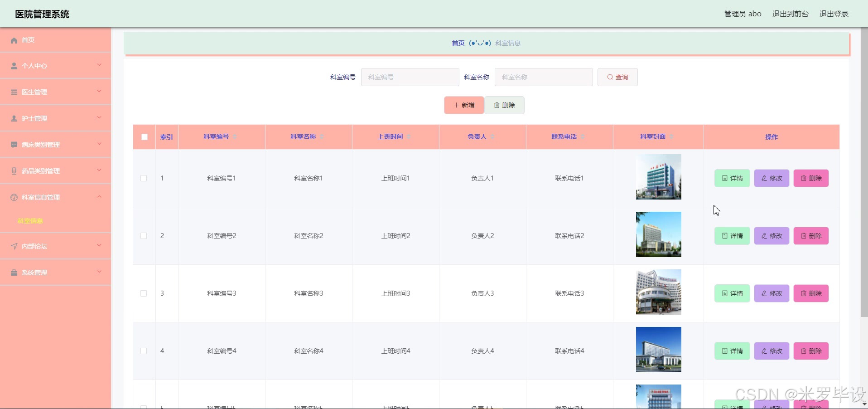Click the person icon next to 个人中心
Viewport: 868px width, 409px height.
tap(14, 66)
